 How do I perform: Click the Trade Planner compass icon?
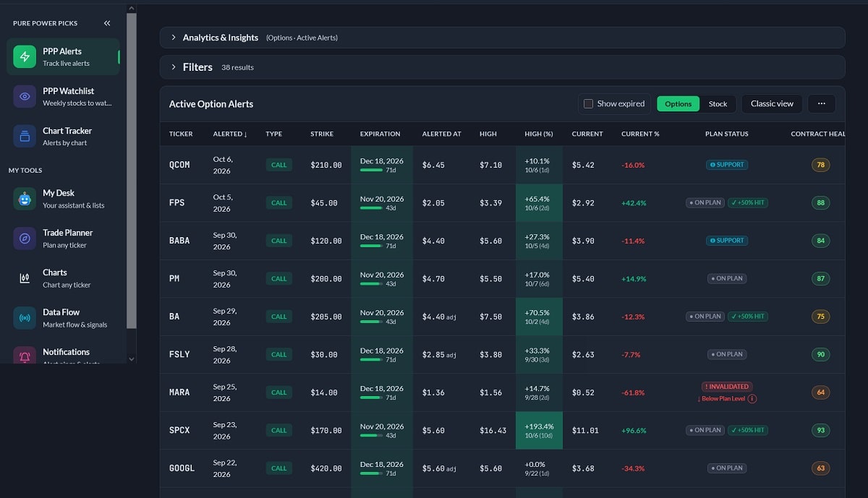25,238
